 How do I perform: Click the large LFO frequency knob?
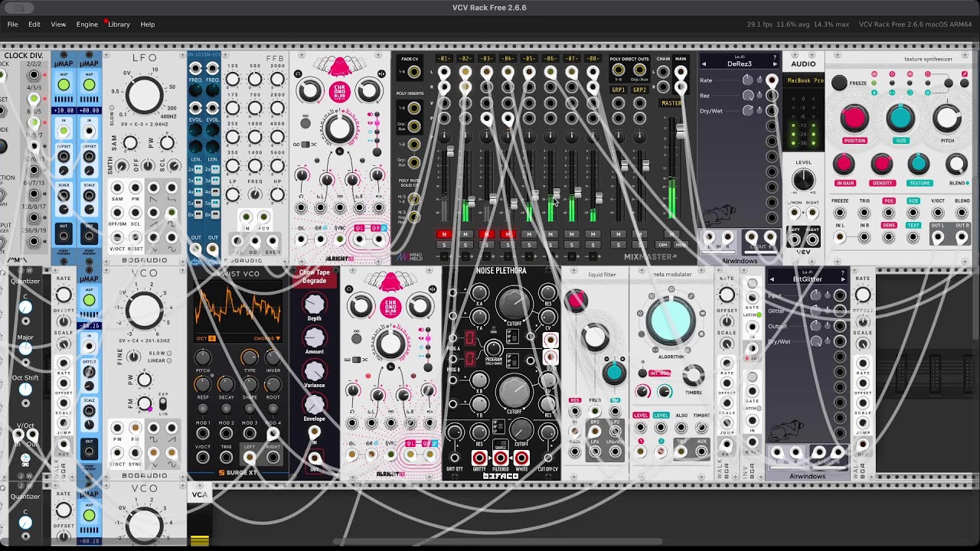point(143,94)
